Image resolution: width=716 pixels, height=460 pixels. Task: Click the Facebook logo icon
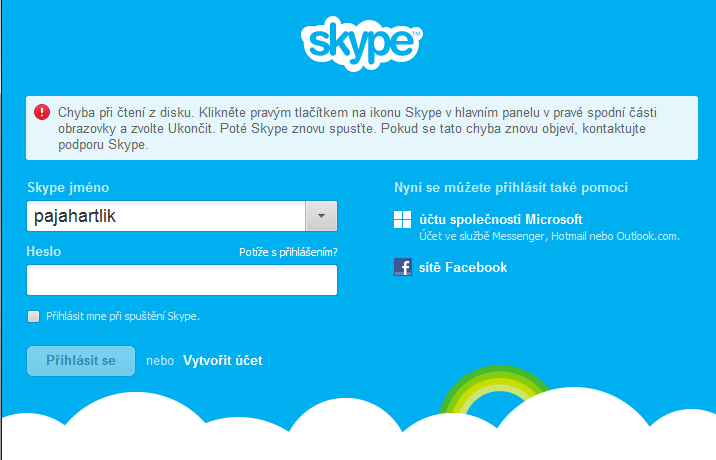tap(402, 267)
